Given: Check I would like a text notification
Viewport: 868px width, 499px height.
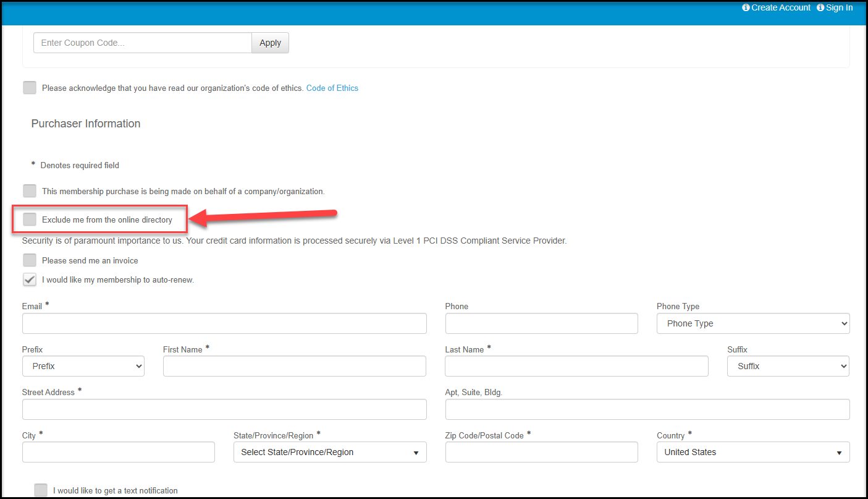Looking at the screenshot, I should (41, 490).
